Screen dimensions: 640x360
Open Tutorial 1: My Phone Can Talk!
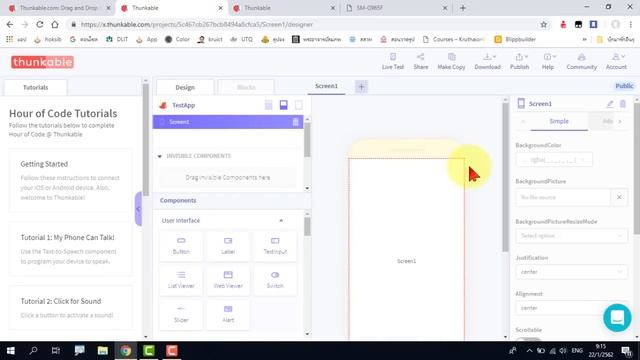(71, 249)
